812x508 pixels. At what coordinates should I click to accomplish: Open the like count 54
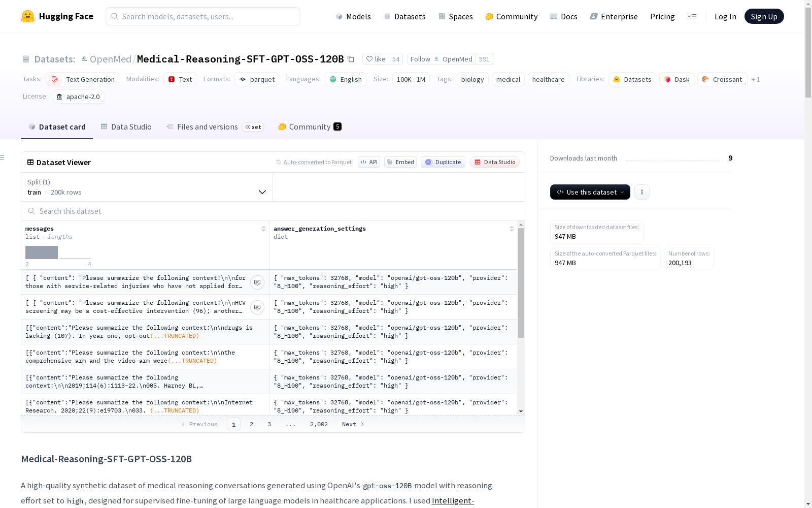tap(396, 59)
